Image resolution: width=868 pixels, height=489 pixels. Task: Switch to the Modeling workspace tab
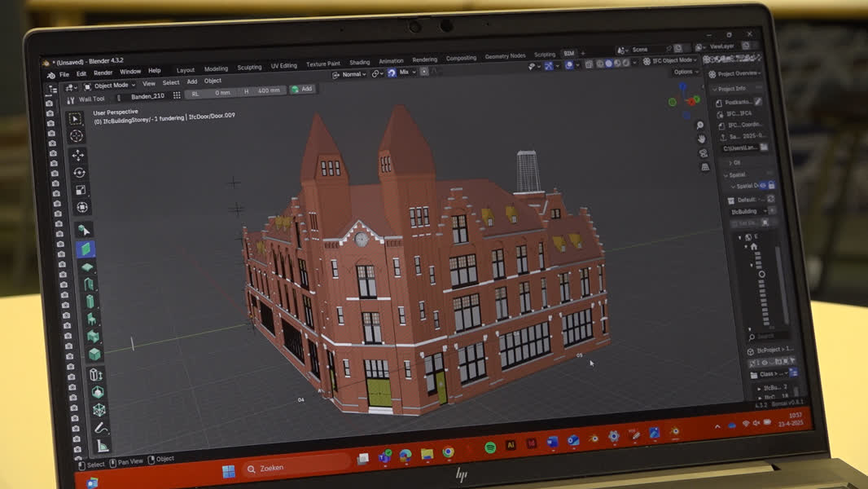(x=216, y=69)
